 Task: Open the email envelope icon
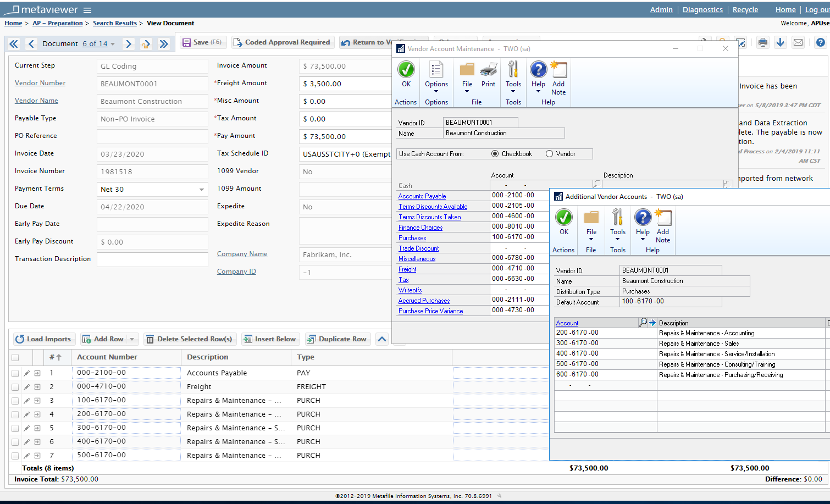[x=798, y=42]
